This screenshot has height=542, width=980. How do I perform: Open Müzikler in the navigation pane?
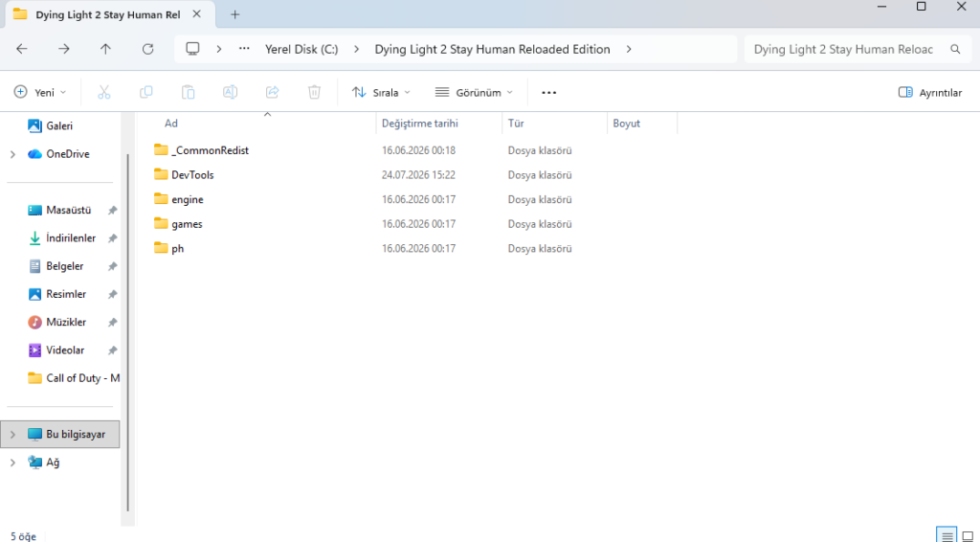pos(66,322)
